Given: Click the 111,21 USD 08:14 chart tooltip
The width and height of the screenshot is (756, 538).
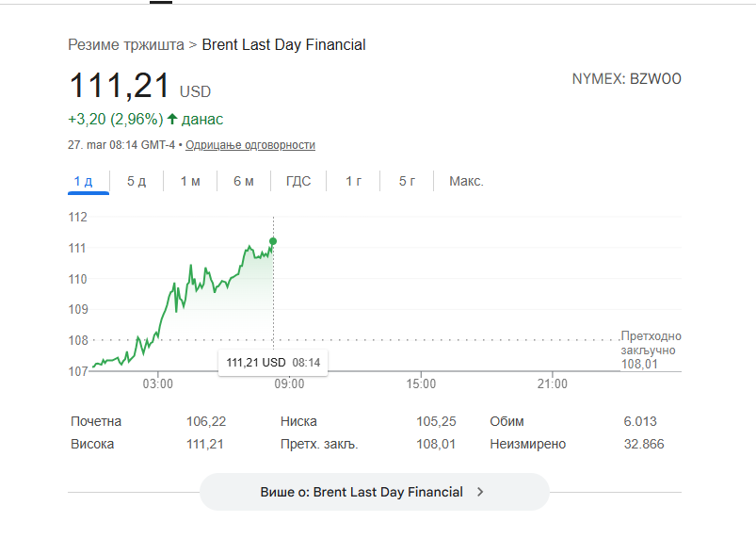Looking at the screenshot, I should [x=273, y=363].
